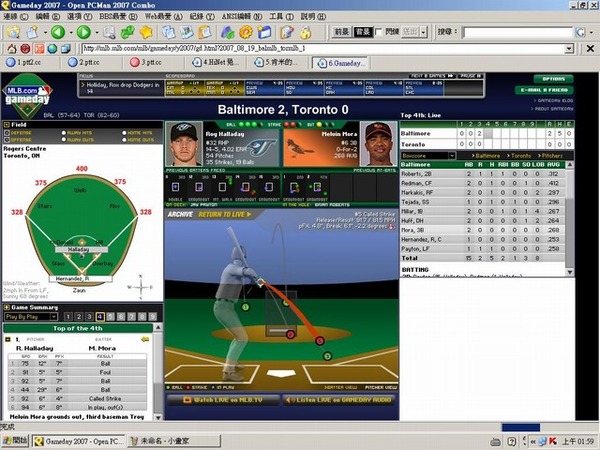Open the 工具 (T) menu
Viewport: 600px width, 450px height.
coord(281,16)
